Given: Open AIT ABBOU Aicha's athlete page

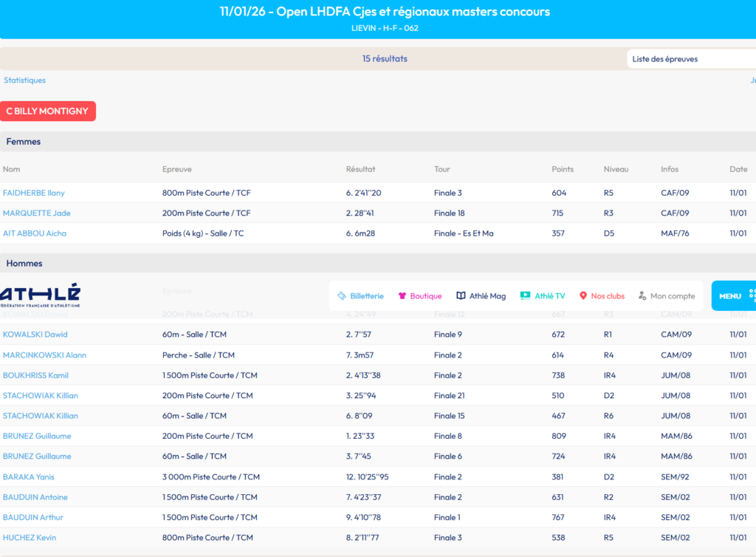Looking at the screenshot, I should tap(35, 233).
